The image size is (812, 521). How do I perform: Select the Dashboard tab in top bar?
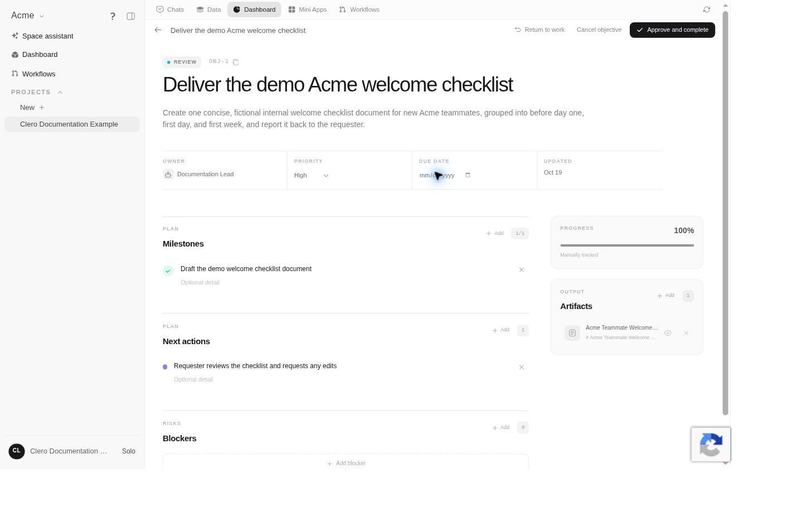pyautogui.click(x=254, y=9)
